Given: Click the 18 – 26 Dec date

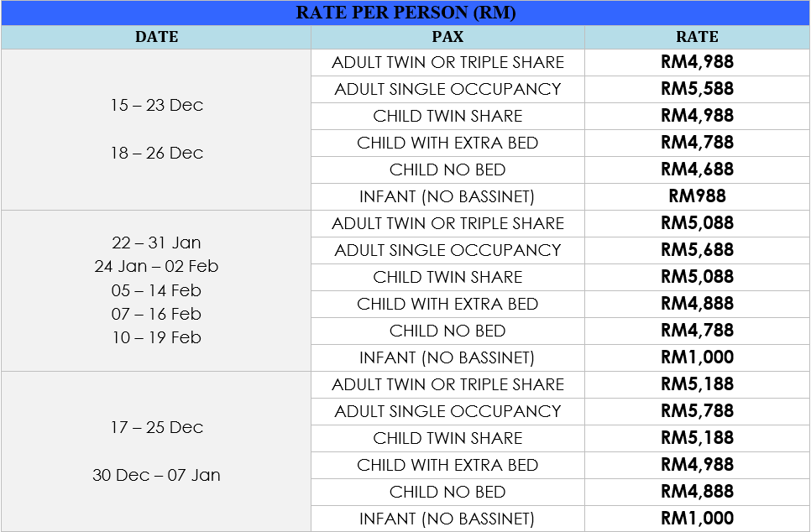Looking at the screenshot, I should 156,153.
